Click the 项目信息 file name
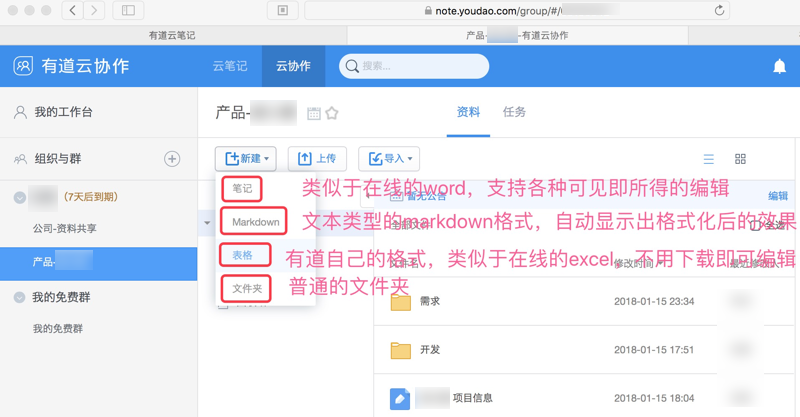Viewport: 800px width, 417px height. pos(472,398)
